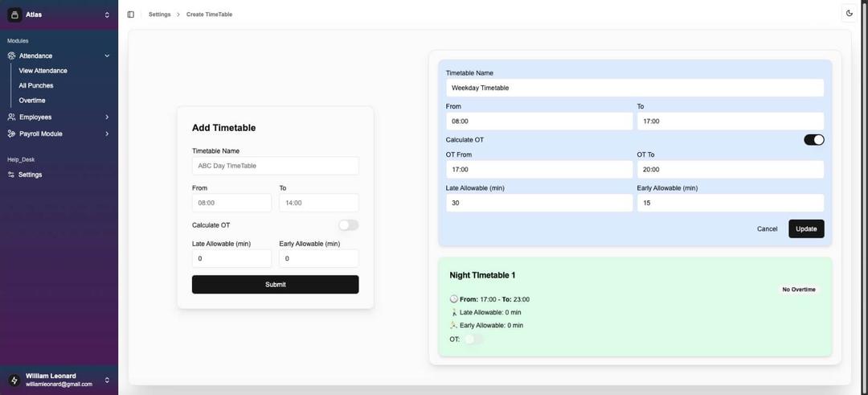This screenshot has width=868, height=395.
Task: Click the Atlas logo icon
Action: coord(14,15)
